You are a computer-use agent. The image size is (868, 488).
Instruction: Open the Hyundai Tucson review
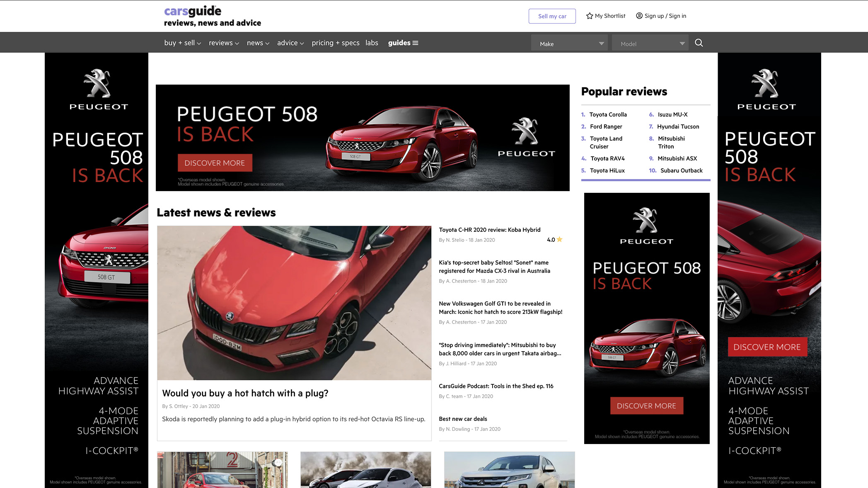[x=678, y=126]
